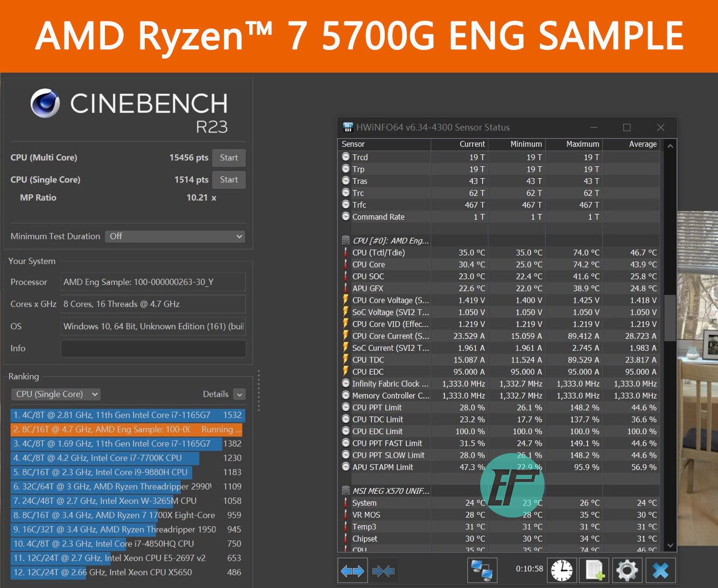Viewport: 718px width, 588px height.
Task: Expand columns using the blue arrows icon
Action: coord(353,570)
